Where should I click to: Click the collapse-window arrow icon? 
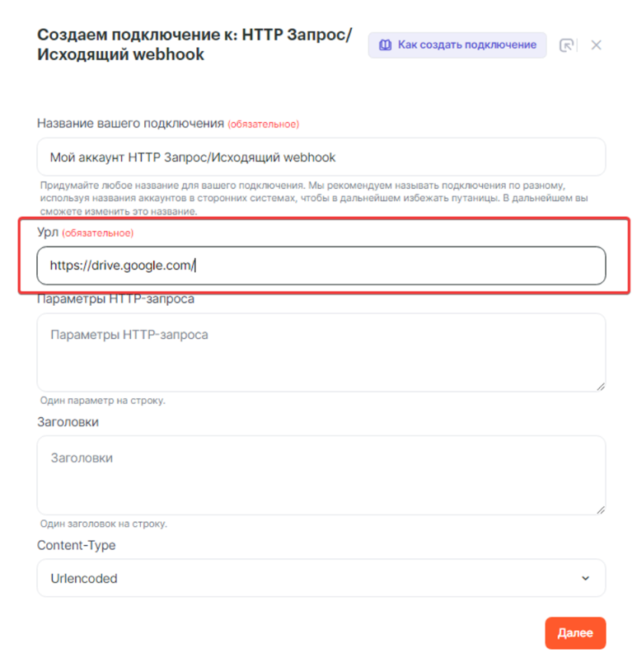(567, 45)
